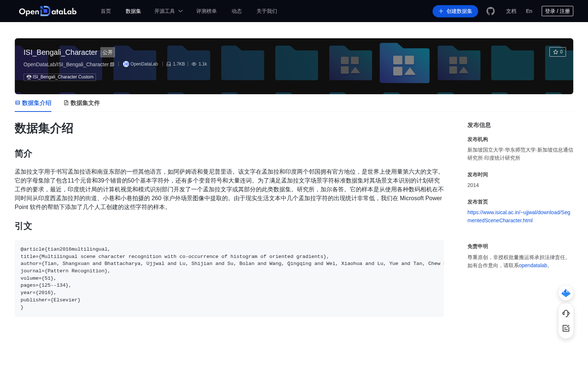Click the 1.1k views value
This screenshot has height=368, width=588.
203,64
